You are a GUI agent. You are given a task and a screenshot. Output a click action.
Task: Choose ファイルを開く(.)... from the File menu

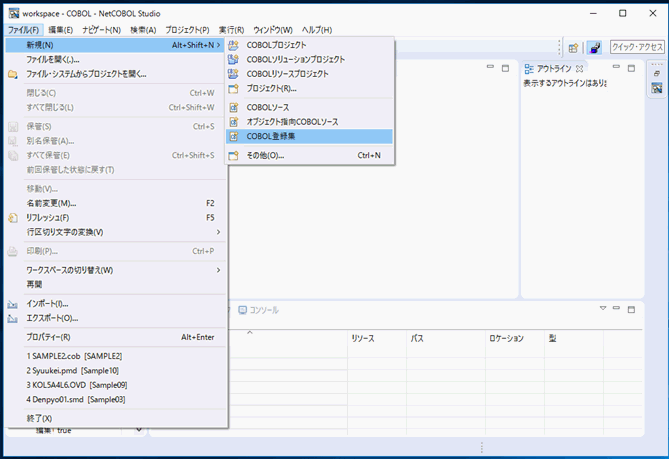tap(115, 60)
